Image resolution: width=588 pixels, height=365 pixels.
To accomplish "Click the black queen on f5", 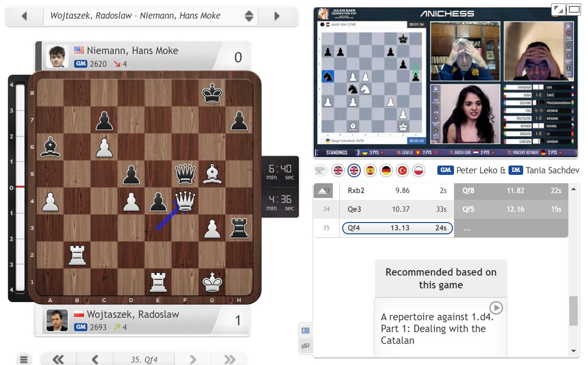I will coord(185,174).
